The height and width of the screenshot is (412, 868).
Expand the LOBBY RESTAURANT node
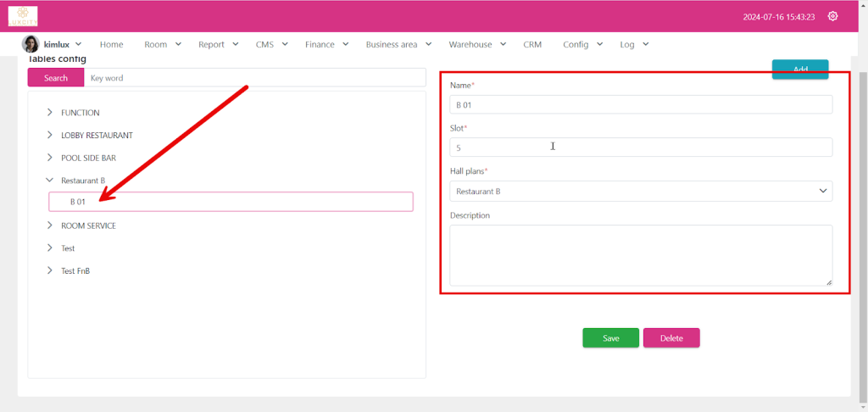50,136
